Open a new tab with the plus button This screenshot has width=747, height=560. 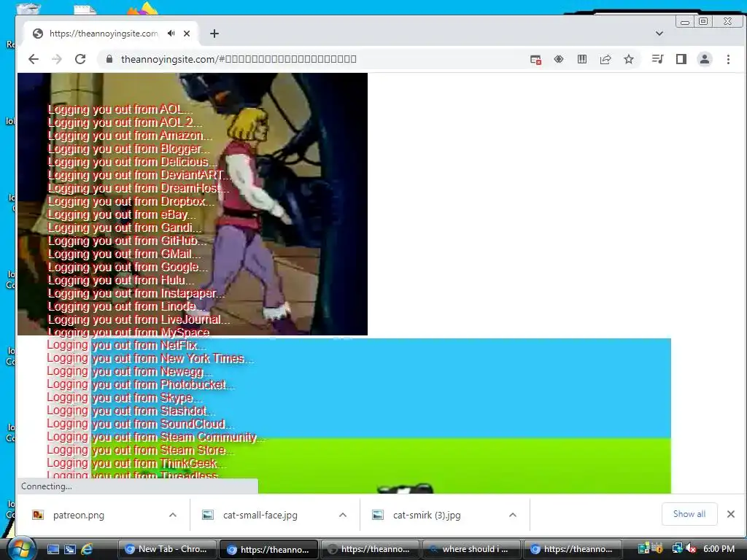tap(214, 34)
